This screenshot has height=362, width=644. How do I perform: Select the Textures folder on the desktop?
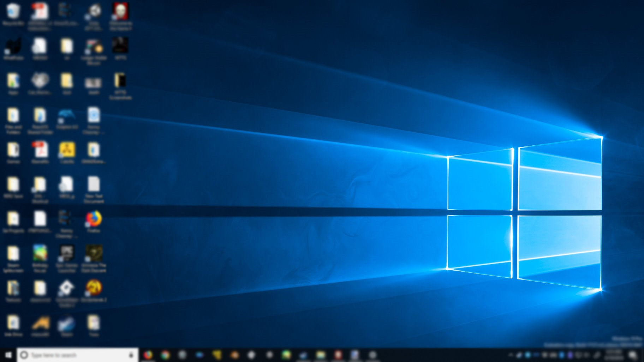[x=13, y=291]
